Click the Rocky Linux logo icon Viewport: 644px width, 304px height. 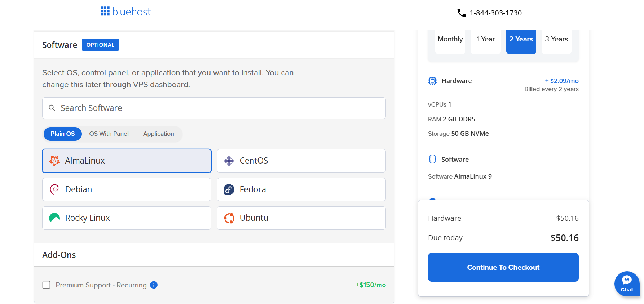[x=54, y=217]
